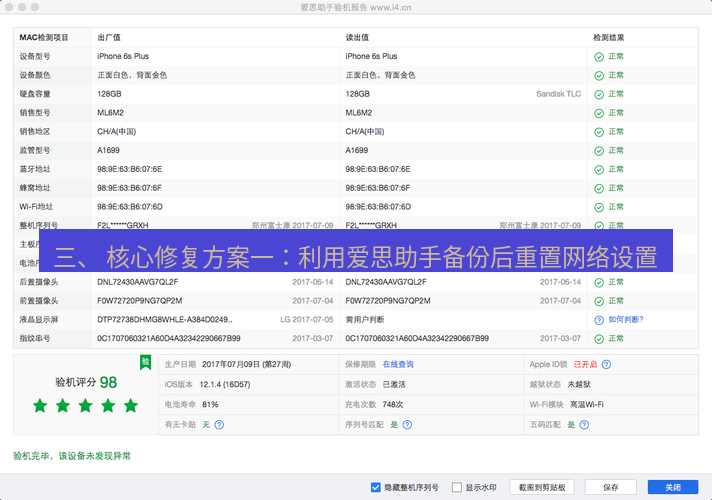Click 如何判断? link in 液晶显示屏 row
Viewport: 712px width, 500px height.
pyautogui.click(x=626, y=320)
